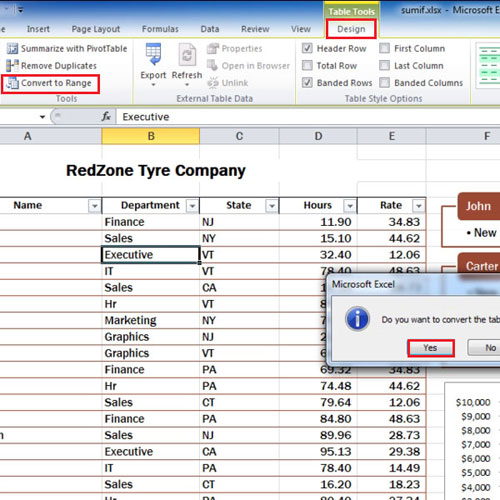Click the formula bar showing Executive

coord(307,117)
